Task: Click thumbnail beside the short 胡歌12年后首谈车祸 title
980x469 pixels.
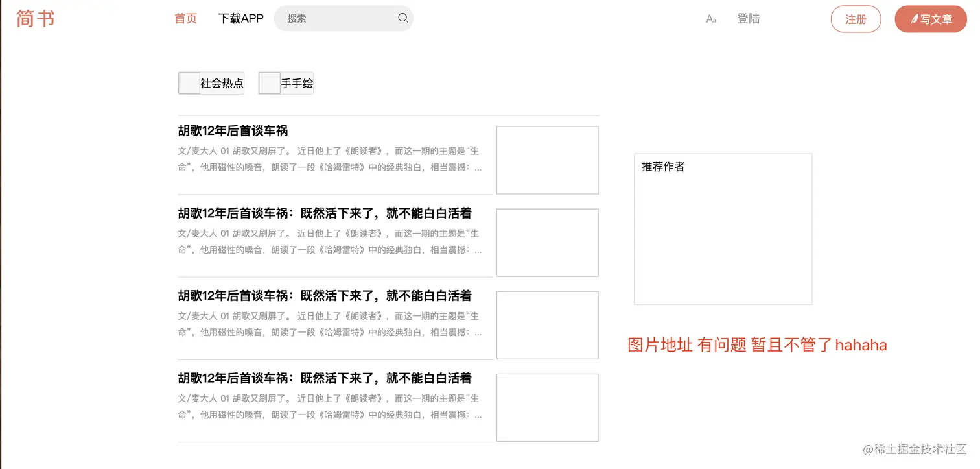Action: coord(548,160)
